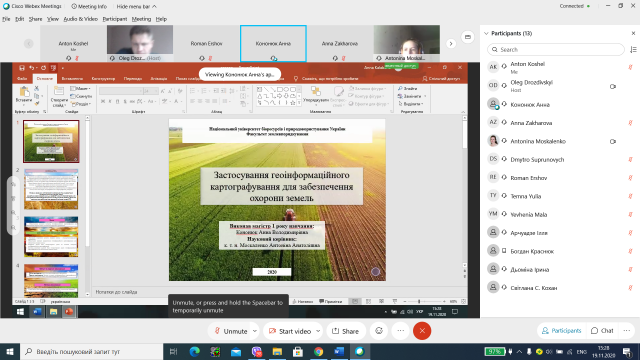Open Chrome from the taskbar

click(318, 351)
